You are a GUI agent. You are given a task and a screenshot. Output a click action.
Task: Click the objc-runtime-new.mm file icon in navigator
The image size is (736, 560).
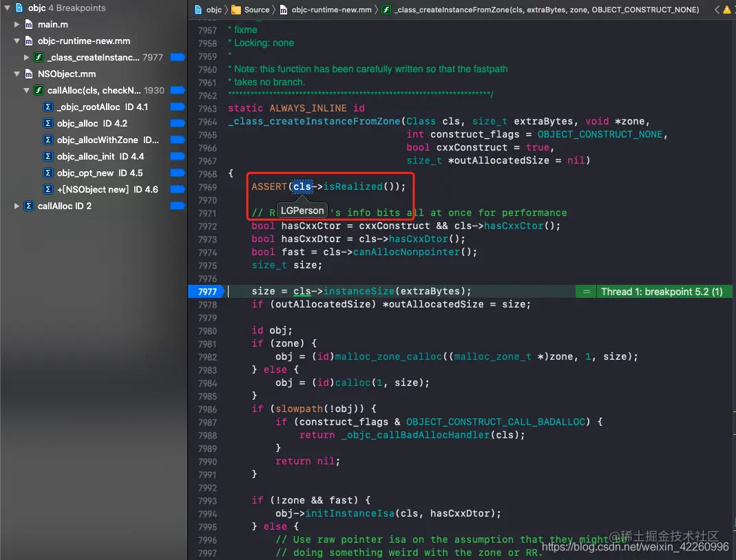29,41
